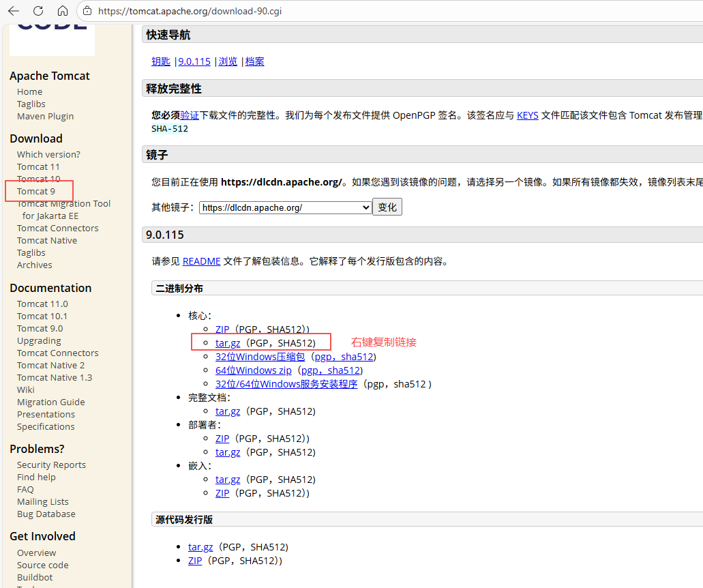The height and width of the screenshot is (588, 703).
Task: Download 32位/64位Windows服务安装程序
Action: (286, 384)
